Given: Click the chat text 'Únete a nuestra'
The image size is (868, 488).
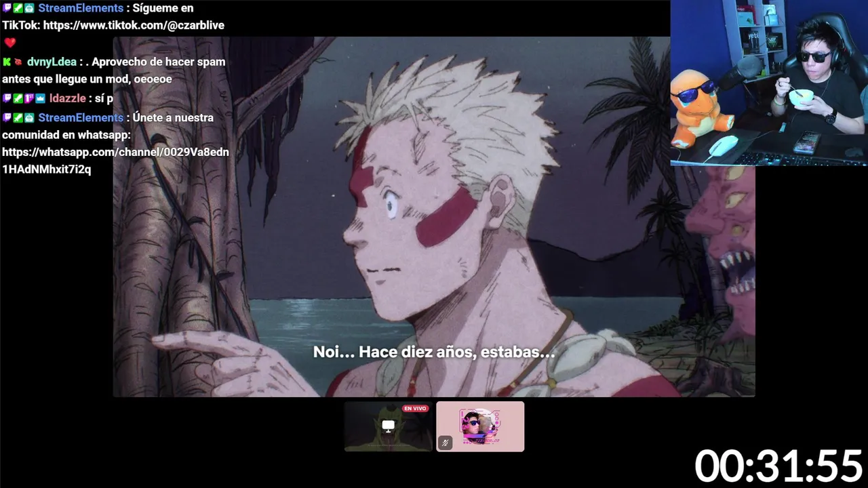Looking at the screenshot, I should click(x=173, y=117).
